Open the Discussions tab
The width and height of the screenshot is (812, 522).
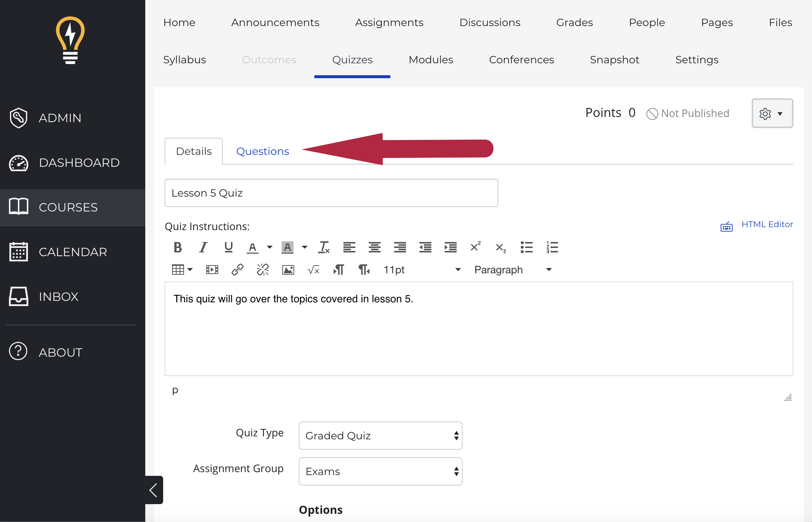pos(490,23)
